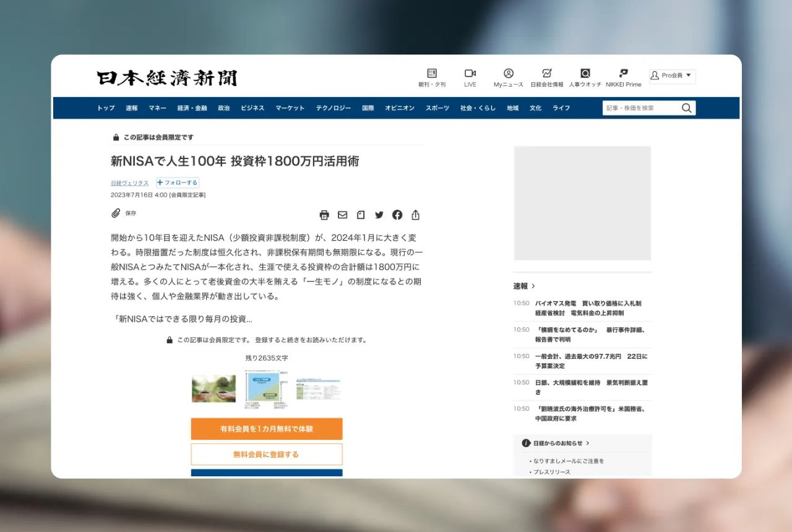Click the フォローする follow button
The width and height of the screenshot is (792, 532).
tap(178, 183)
